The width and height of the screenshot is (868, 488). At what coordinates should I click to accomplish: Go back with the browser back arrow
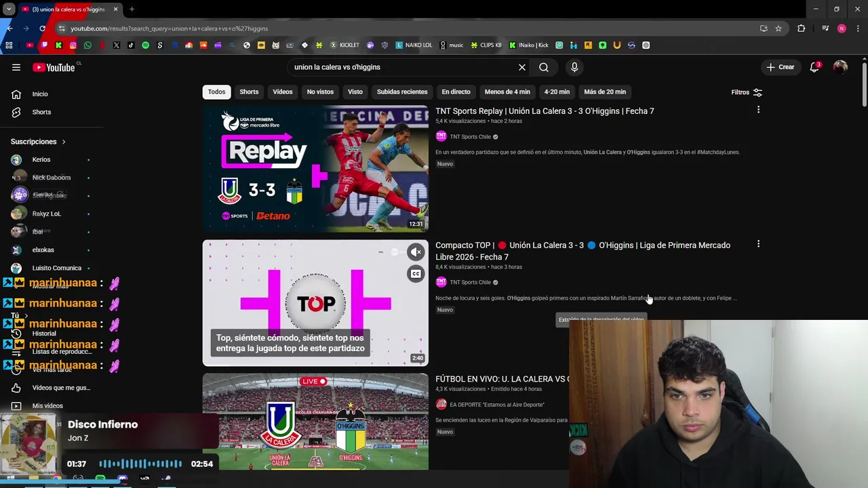9,28
